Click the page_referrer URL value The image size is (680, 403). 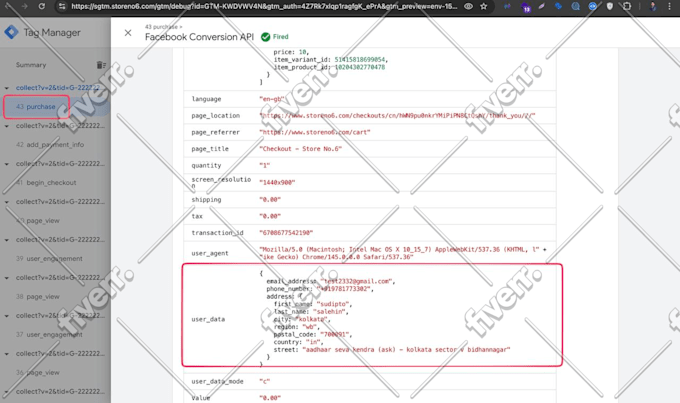pyautogui.click(x=315, y=132)
